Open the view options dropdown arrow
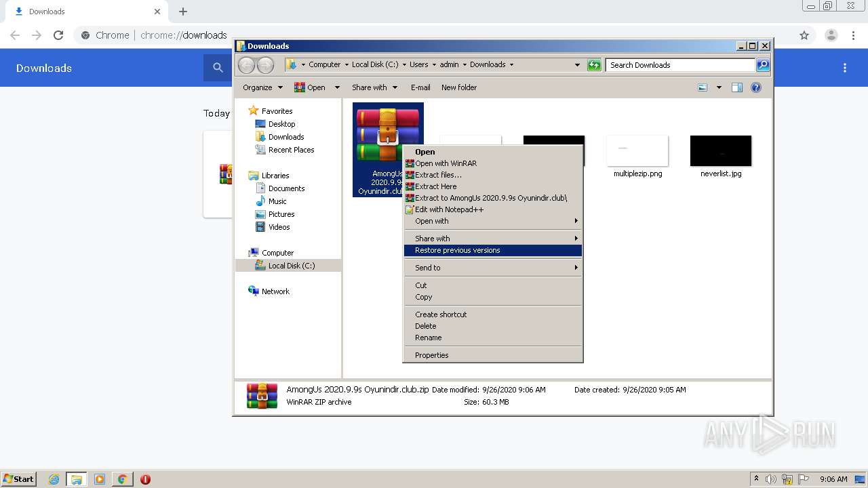 719,87
